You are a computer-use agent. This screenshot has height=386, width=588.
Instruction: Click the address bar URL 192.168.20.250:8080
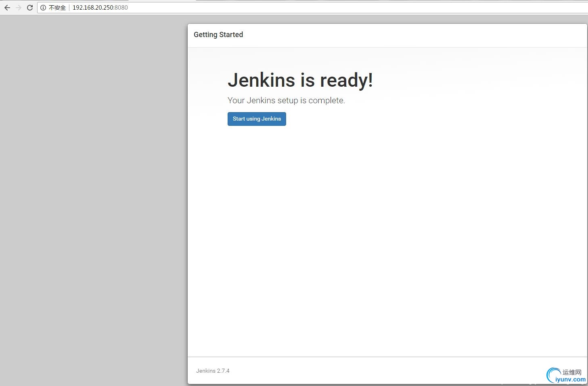pyautogui.click(x=100, y=8)
